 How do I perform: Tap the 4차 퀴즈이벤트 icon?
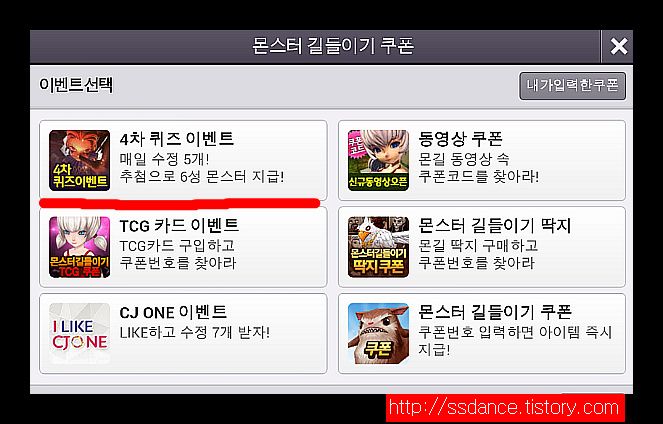[79, 160]
